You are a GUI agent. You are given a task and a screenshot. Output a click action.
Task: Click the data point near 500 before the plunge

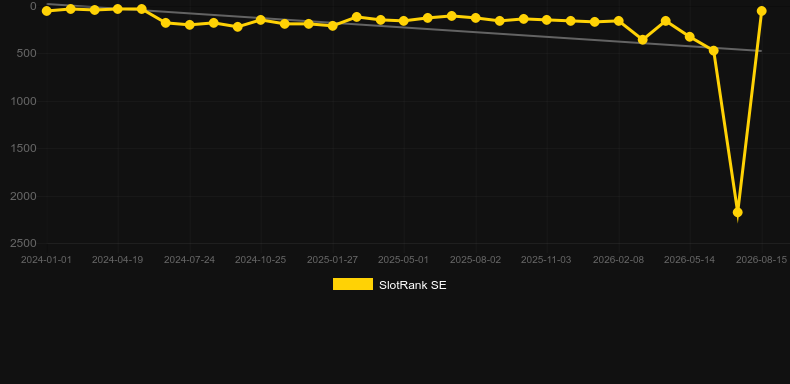coord(713,50)
